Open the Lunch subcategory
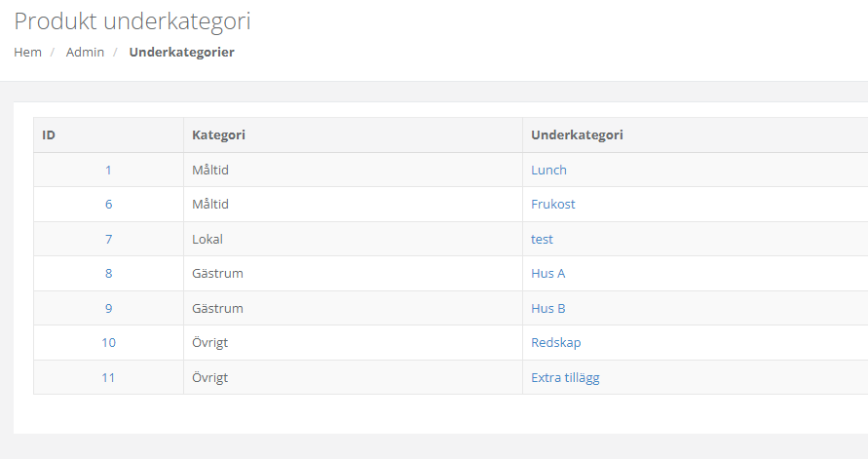 pos(548,171)
